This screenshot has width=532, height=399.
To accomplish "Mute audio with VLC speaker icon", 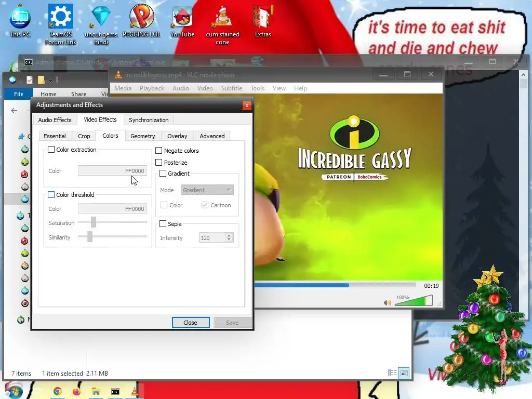I will 387,303.
